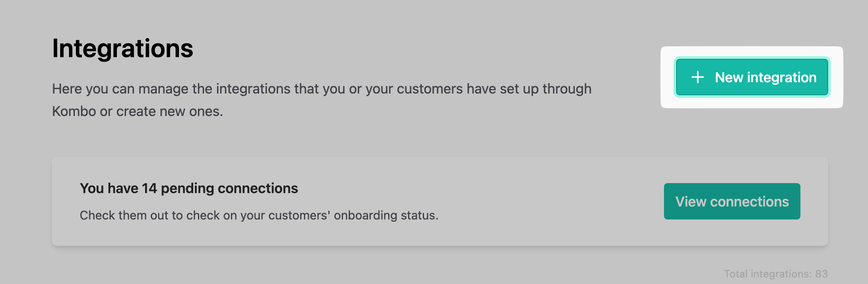
Task: Click View connections on the pending connections card
Action: (732, 201)
